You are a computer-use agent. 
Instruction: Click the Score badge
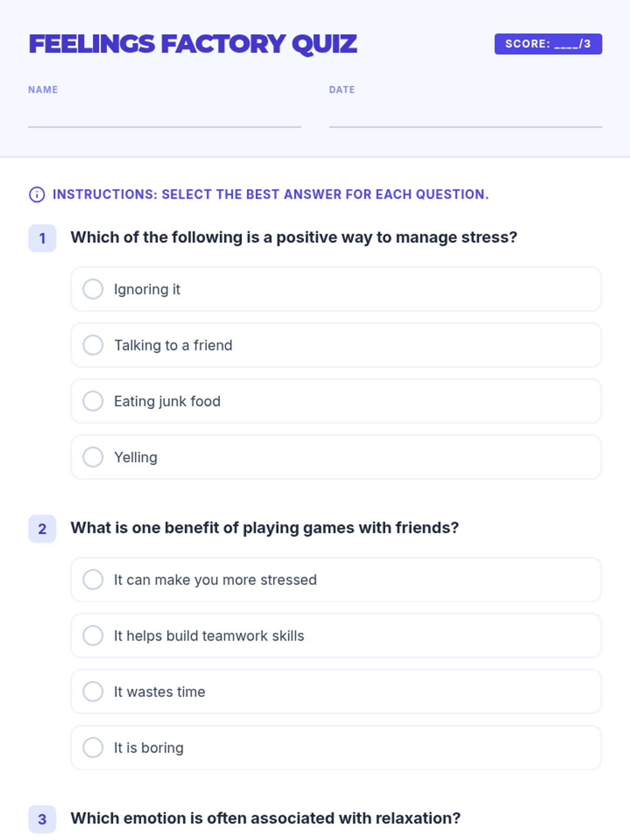[548, 44]
